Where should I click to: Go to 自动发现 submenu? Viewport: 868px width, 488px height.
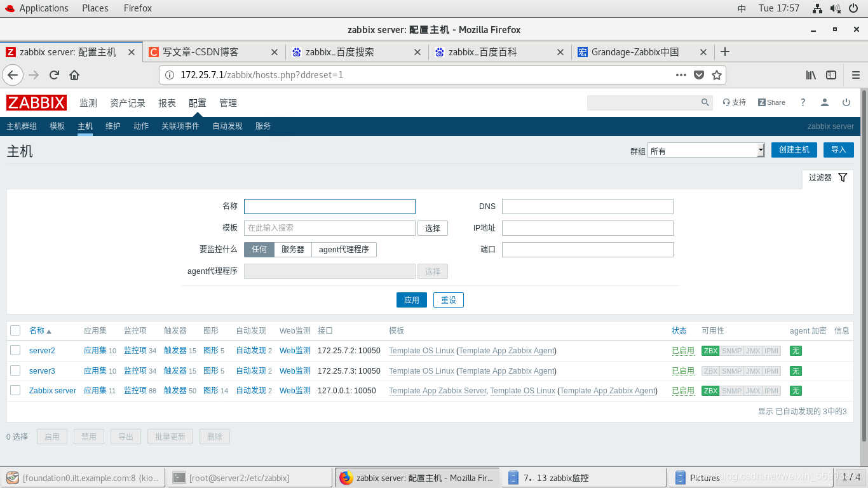tap(227, 126)
